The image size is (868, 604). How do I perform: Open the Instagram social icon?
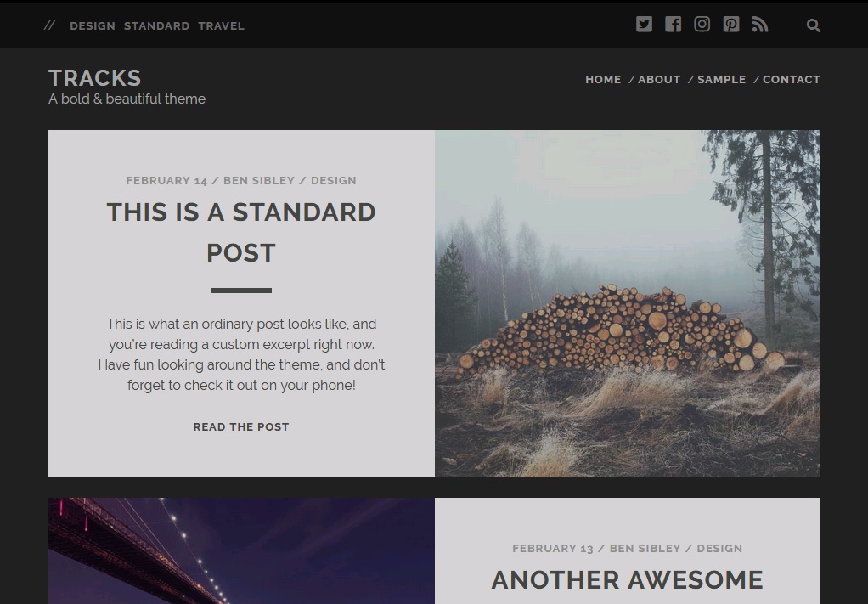[702, 25]
